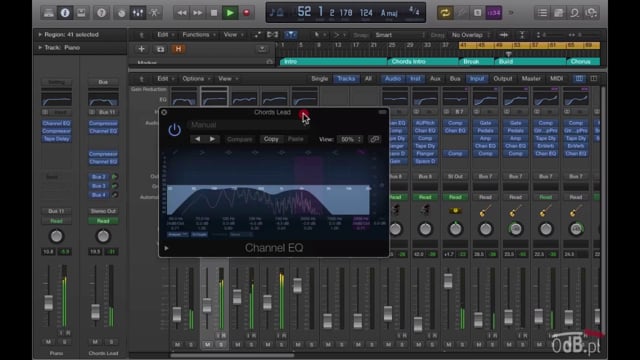The image size is (640, 360).
Task: Expand the Track: Piano section
Action: pyautogui.click(x=40, y=47)
